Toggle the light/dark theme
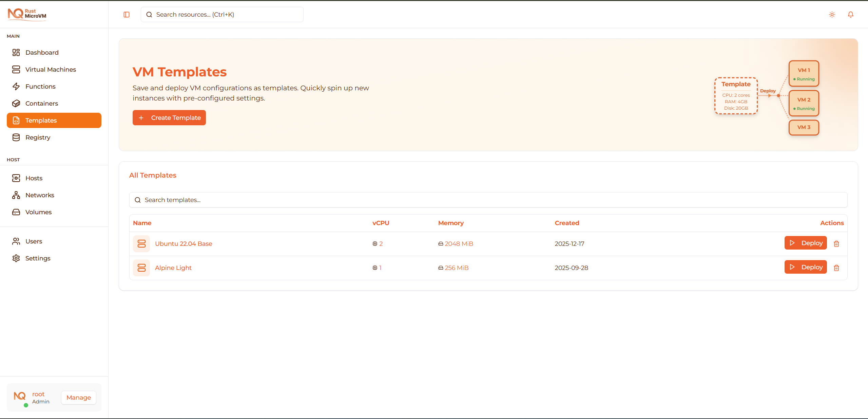The height and width of the screenshot is (419, 868). coord(832,15)
